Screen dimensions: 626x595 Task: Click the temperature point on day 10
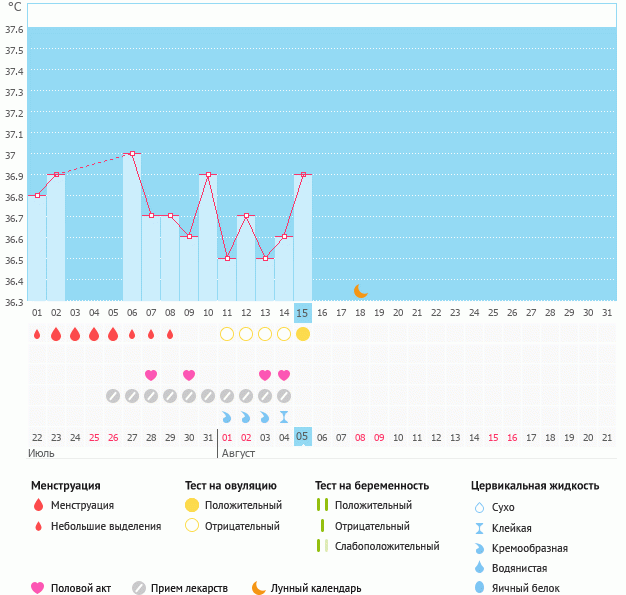(x=208, y=175)
